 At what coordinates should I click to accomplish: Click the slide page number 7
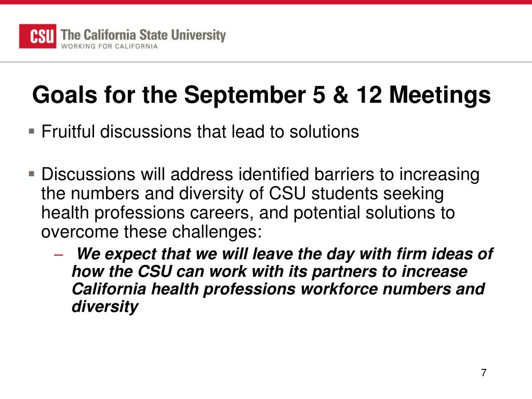(484, 373)
